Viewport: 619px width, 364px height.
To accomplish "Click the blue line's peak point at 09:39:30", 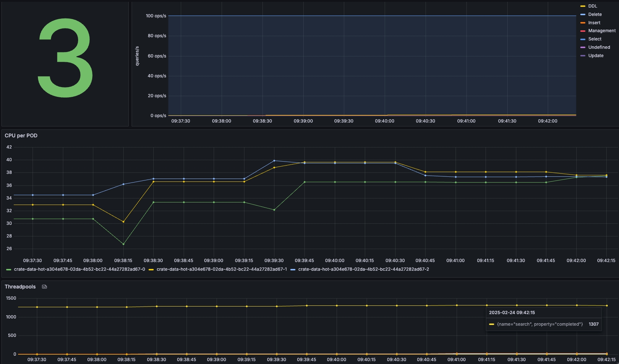I will [274, 160].
